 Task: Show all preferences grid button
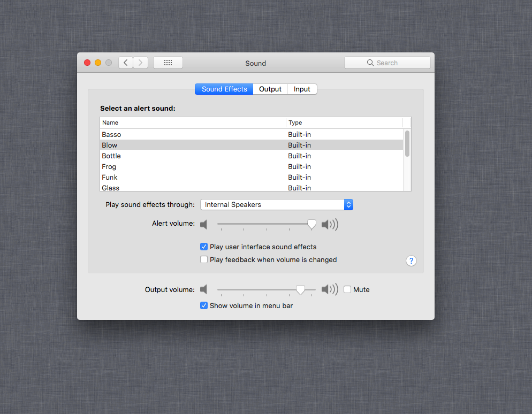[x=168, y=63]
